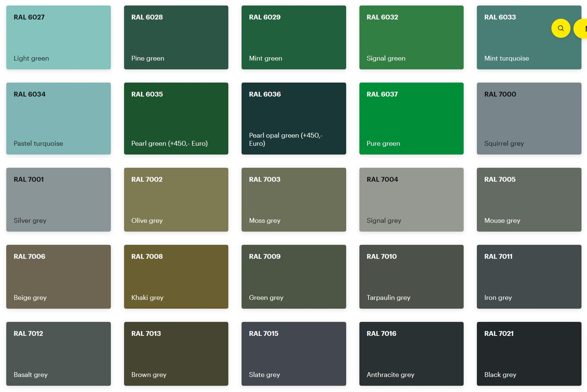The height and width of the screenshot is (392, 587).
Task: Select RAL 7004 Signal grey swatch
Action: point(411,200)
